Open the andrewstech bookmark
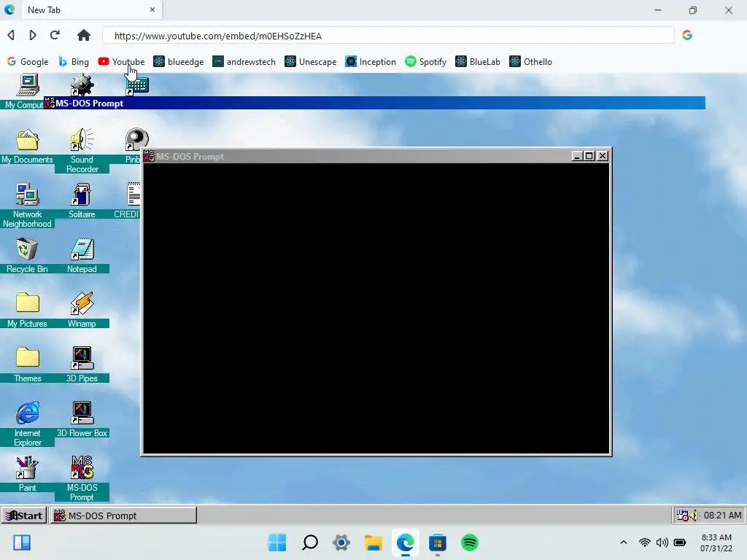747x560 pixels. pyautogui.click(x=244, y=62)
